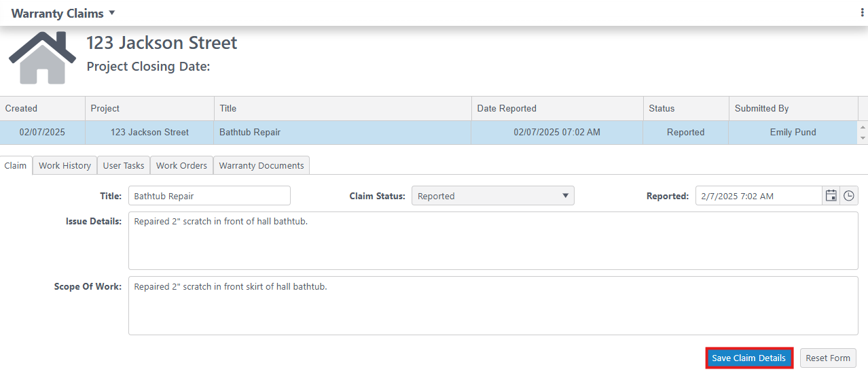Click the grid scrollbar up arrow
This screenshot has width=868, height=374.
[863, 127]
